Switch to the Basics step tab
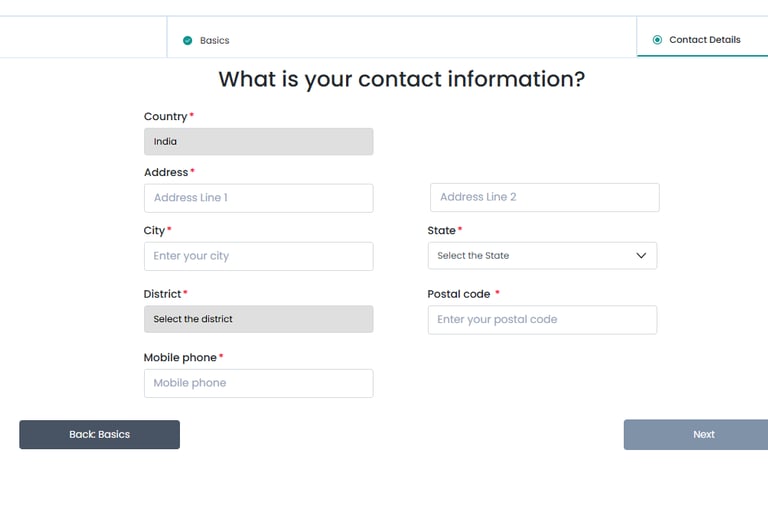This screenshot has width=768, height=512. coord(214,41)
